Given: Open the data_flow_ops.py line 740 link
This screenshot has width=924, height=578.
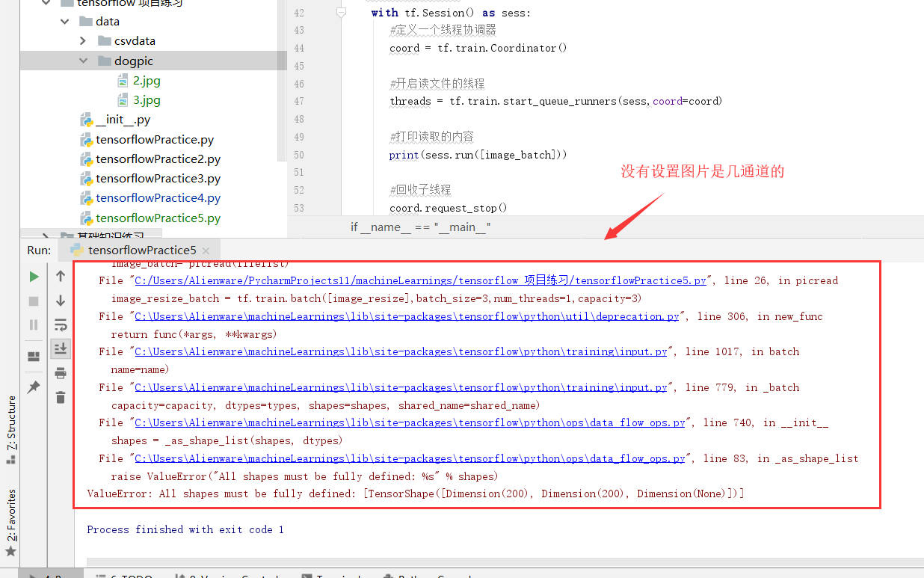Looking at the screenshot, I should coord(410,422).
